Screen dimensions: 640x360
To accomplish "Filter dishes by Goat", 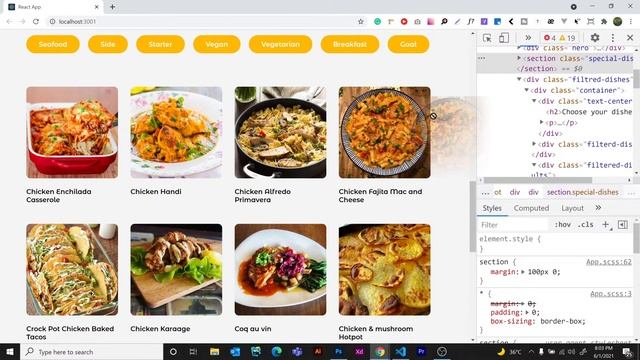I will click(408, 44).
